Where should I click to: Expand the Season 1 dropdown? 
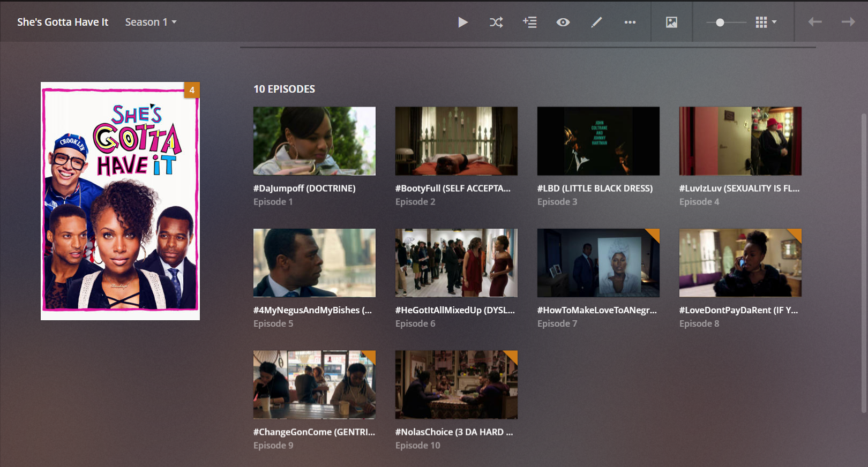(151, 22)
